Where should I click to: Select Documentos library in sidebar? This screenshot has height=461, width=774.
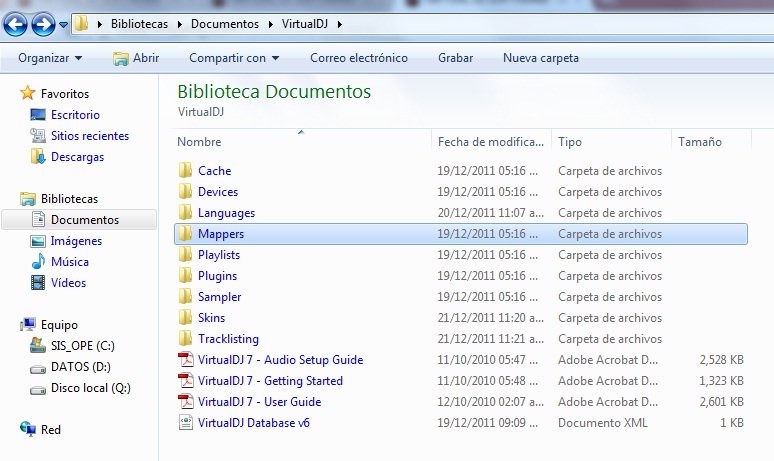[x=79, y=220]
